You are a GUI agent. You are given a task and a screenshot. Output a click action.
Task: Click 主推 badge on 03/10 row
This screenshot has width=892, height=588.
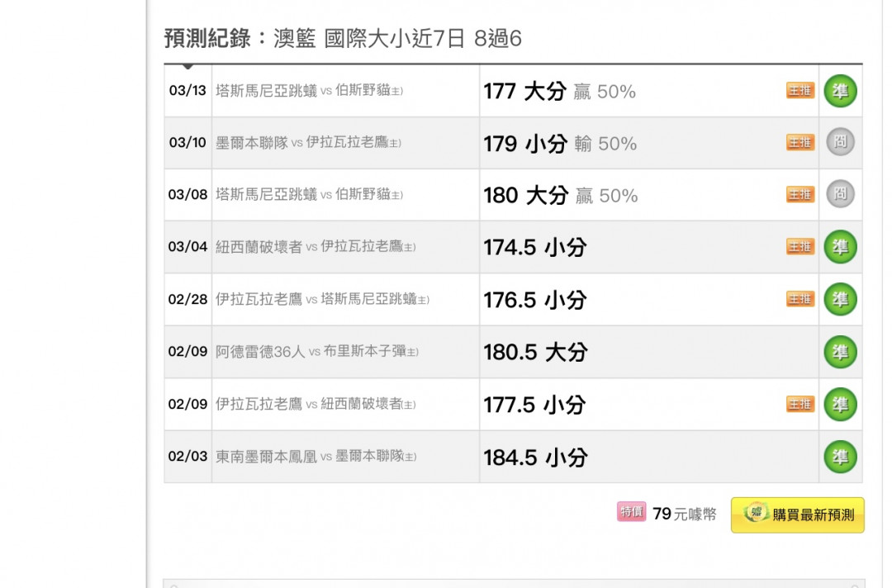click(x=800, y=142)
